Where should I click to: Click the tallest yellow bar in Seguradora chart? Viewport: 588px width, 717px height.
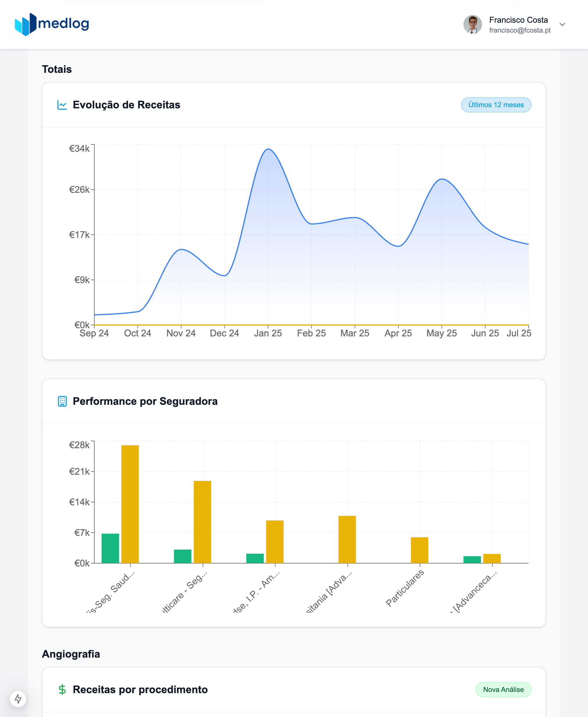click(130, 504)
